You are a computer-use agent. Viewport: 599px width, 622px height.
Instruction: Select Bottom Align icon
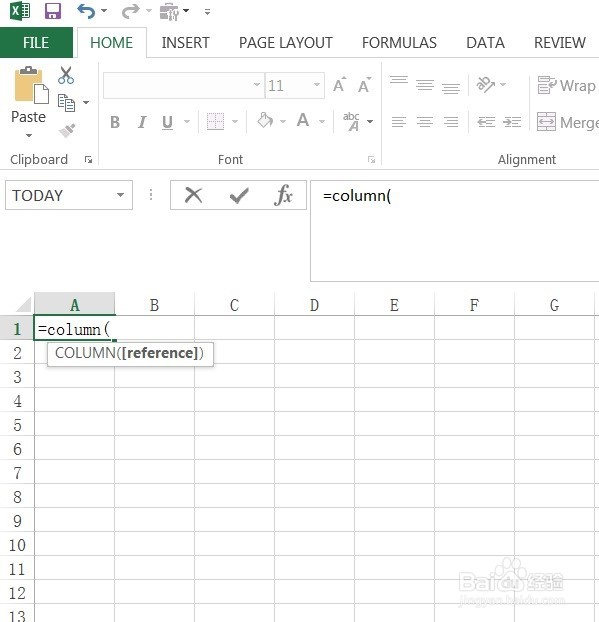451,88
